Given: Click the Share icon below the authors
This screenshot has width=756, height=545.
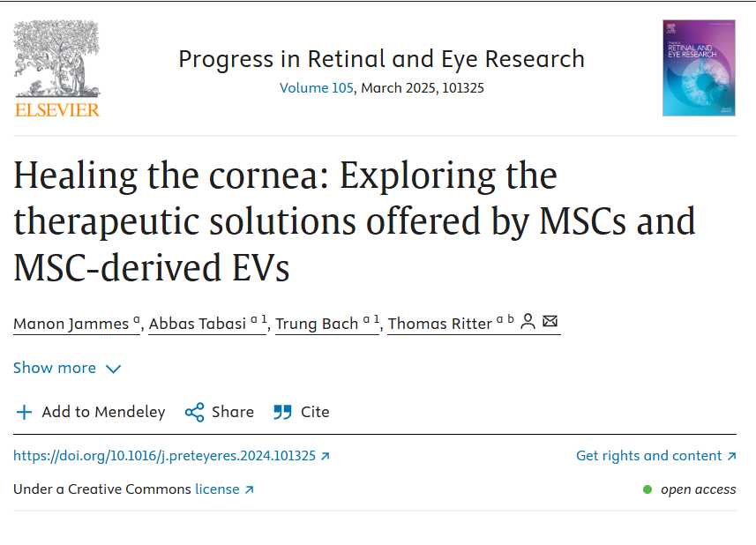Looking at the screenshot, I should point(194,412).
